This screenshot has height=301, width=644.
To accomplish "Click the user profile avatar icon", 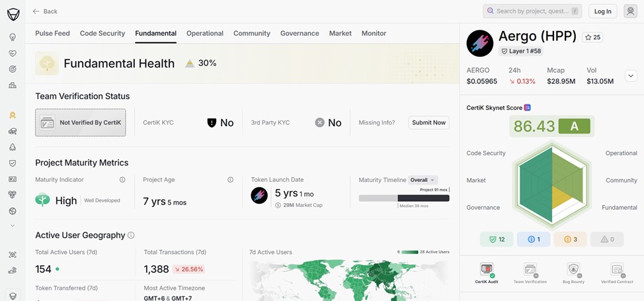I will pos(630,11).
